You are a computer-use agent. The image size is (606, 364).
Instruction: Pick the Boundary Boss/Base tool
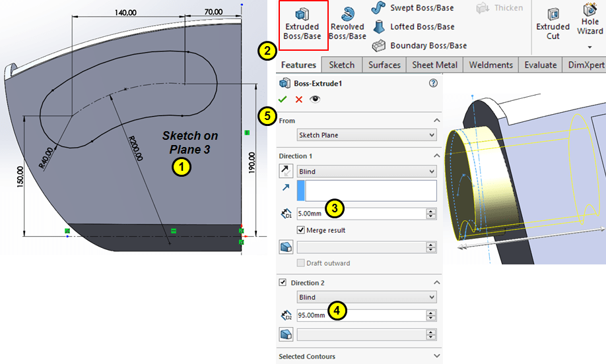420,45
